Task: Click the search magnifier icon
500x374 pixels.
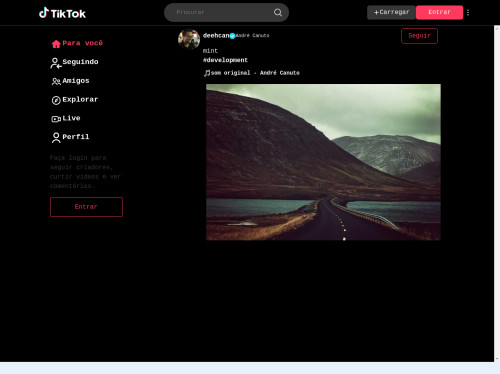Action: click(278, 12)
